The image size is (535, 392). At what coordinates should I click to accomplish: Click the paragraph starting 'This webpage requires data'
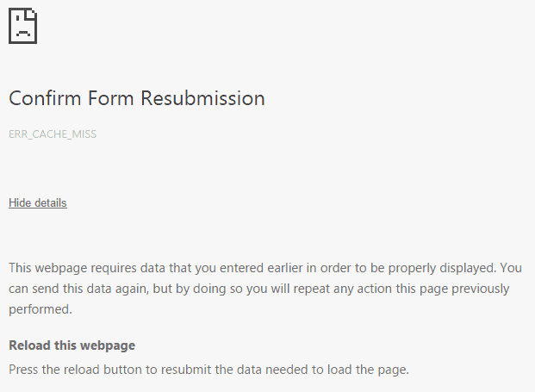[265, 289]
